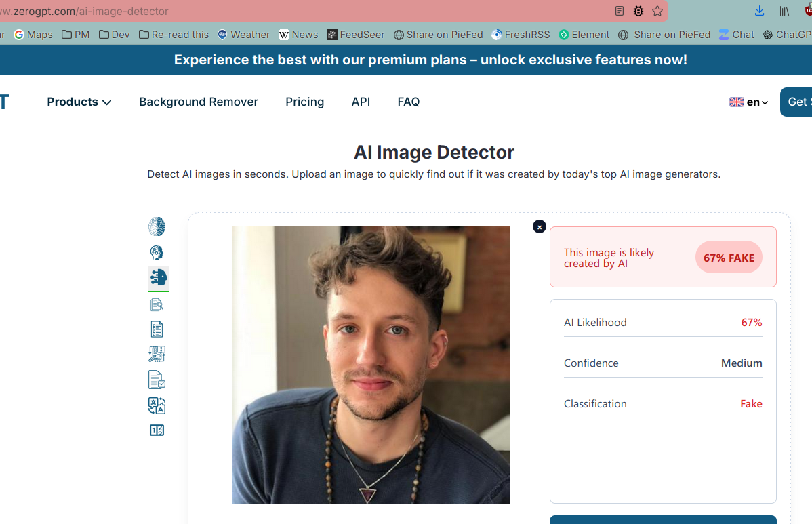The image size is (812, 524).
Task: Click the uploaded portrait image preview
Action: 371,365
